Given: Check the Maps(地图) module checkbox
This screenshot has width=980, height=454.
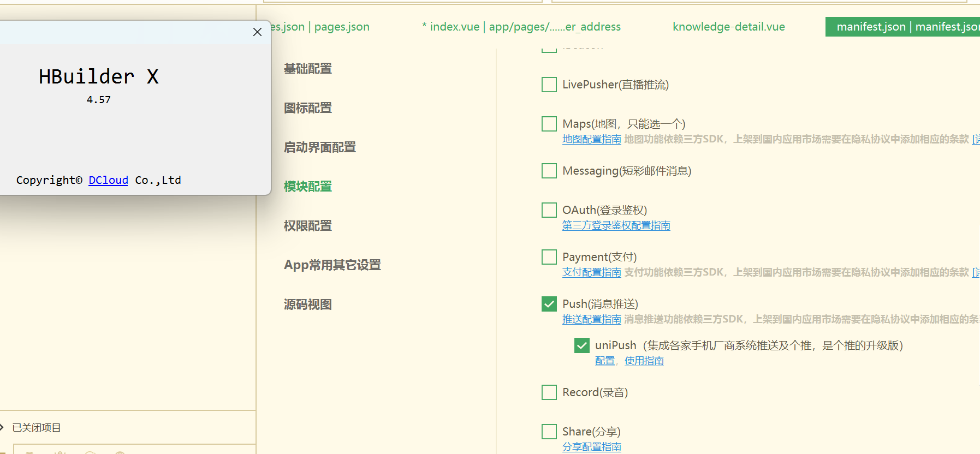Looking at the screenshot, I should [549, 124].
